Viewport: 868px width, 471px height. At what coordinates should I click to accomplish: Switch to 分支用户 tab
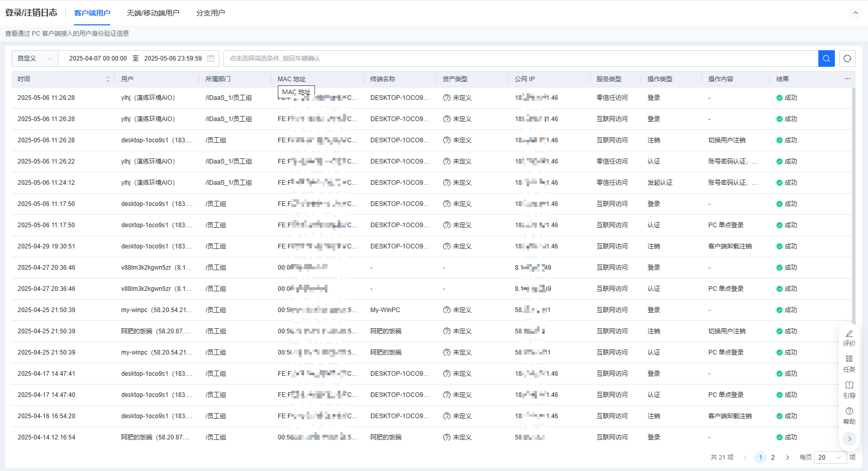[x=211, y=13]
